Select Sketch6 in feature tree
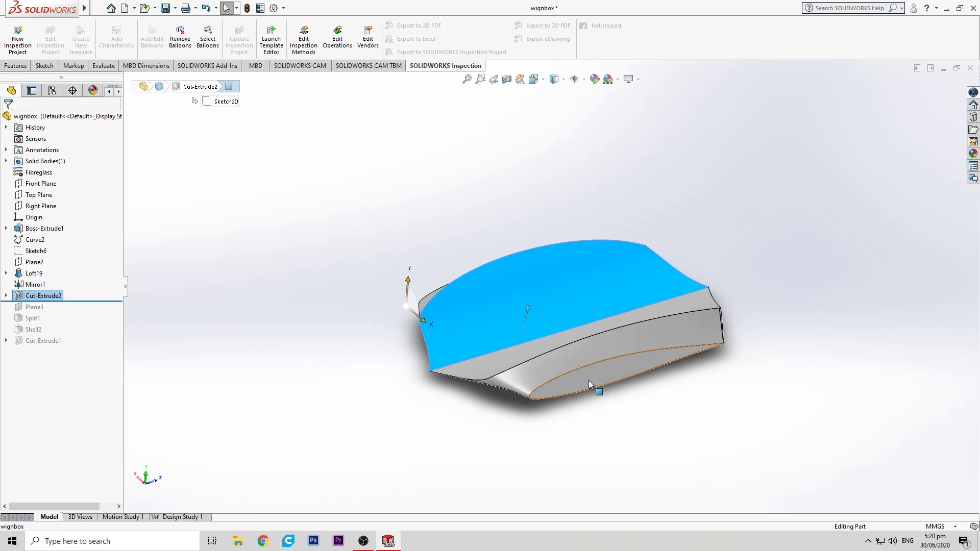The image size is (980, 551). 36,251
